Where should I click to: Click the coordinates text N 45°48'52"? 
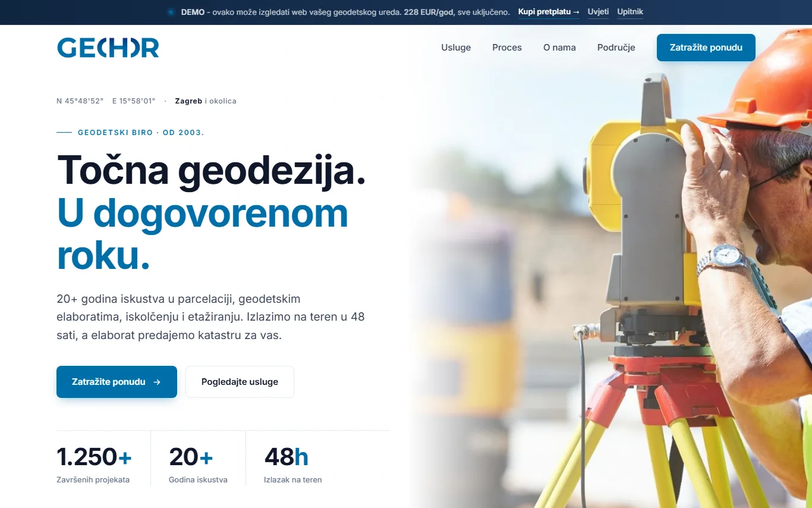(80, 101)
